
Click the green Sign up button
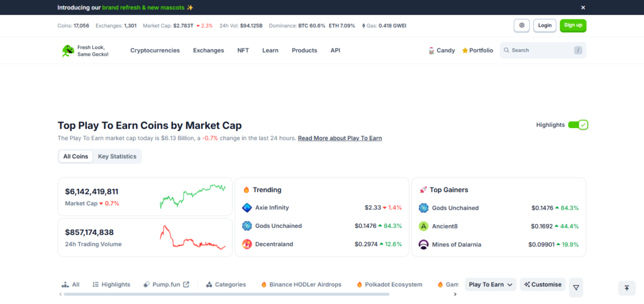coord(573,25)
